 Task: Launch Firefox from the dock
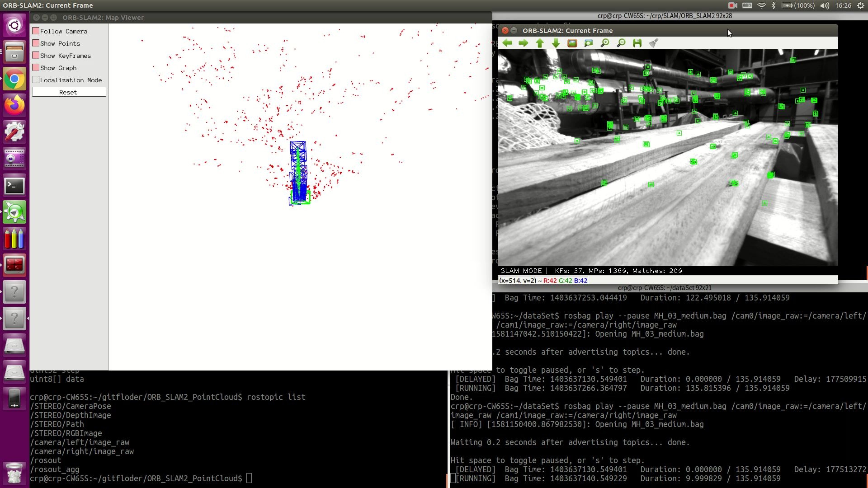[14, 105]
